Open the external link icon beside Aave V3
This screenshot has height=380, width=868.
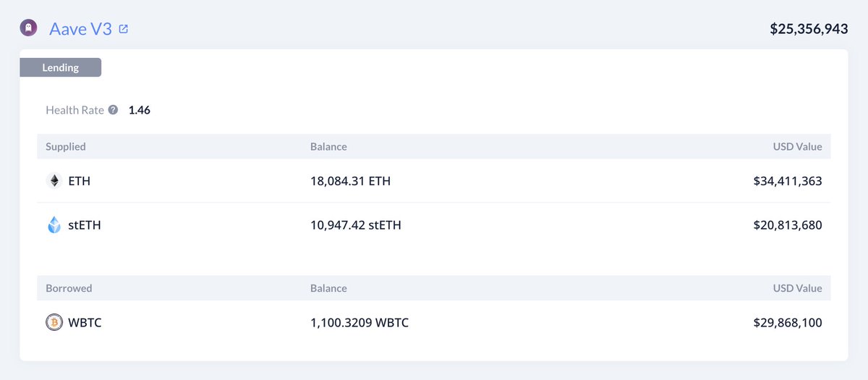pyautogui.click(x=124, y=29)
